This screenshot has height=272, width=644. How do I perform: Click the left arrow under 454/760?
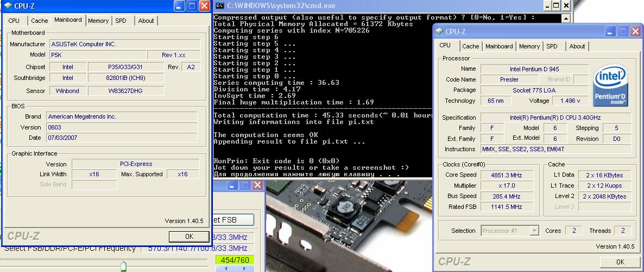pos(225,268)
